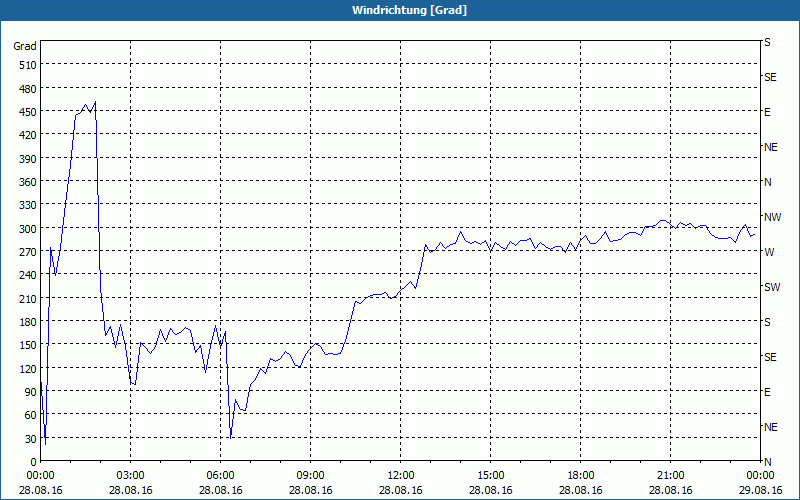Click the 29.08.16 date label
The height and width of the screenshot is (500, 800).
coord(760,490)
